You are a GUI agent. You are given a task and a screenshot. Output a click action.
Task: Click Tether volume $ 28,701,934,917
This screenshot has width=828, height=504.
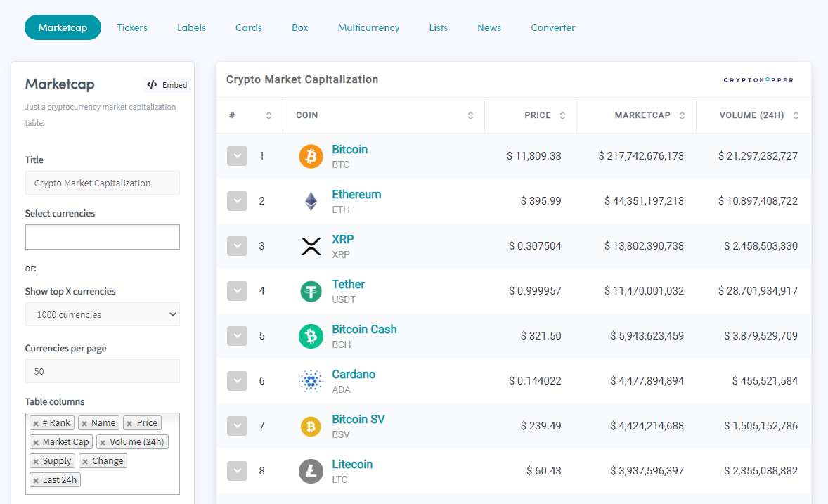(x=758, y=290)
